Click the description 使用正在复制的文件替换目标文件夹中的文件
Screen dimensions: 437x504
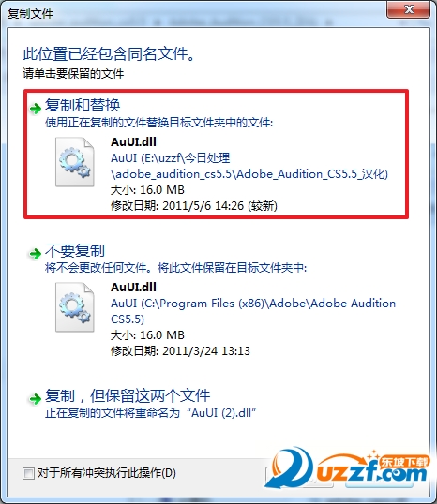158,123
